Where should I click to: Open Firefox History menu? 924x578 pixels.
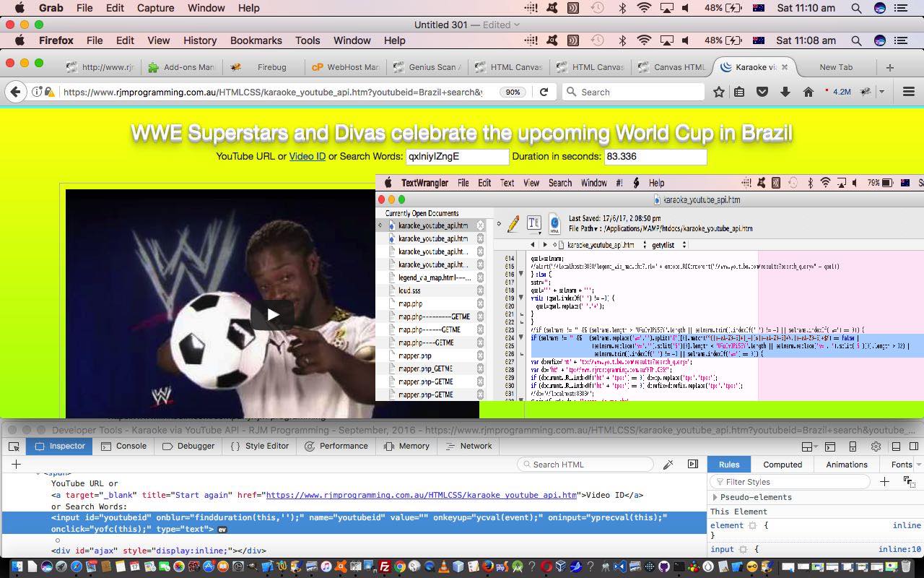[x=200, y=40]
